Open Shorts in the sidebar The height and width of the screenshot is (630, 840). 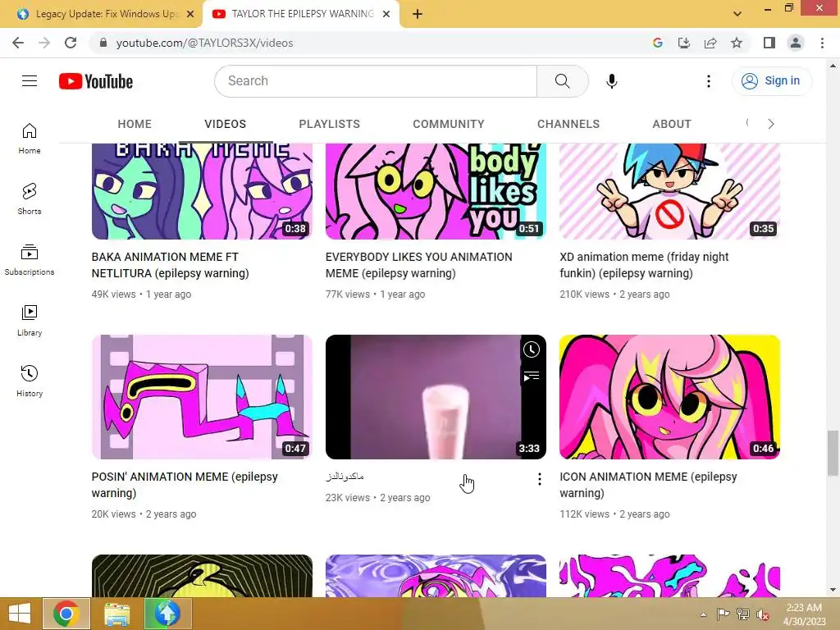click(30, 199)
